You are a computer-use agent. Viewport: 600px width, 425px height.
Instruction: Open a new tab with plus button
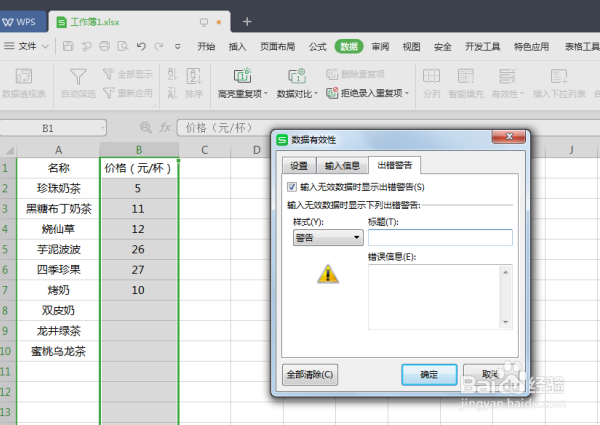pyautogui.click(x=247, y=22)
